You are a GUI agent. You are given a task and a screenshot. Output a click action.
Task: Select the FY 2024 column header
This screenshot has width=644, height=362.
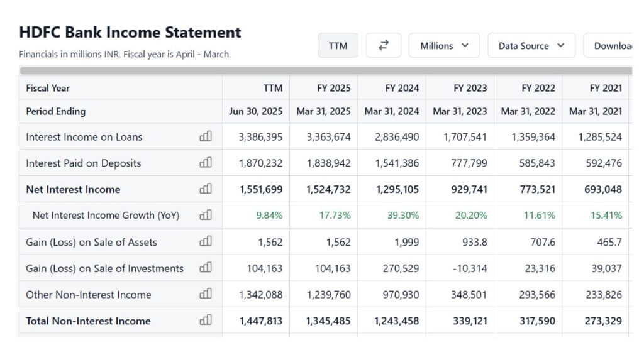[402, 88]
